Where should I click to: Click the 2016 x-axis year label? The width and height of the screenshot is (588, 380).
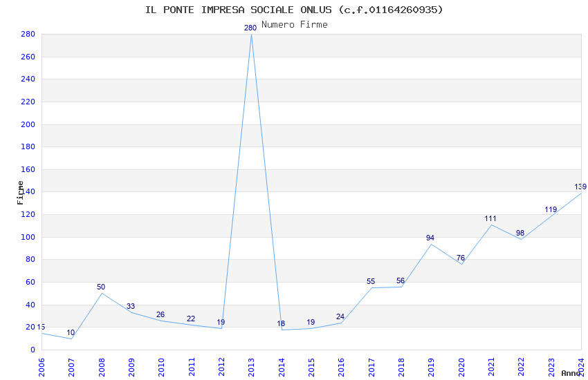pyautogui.click(x=341, y=368)
